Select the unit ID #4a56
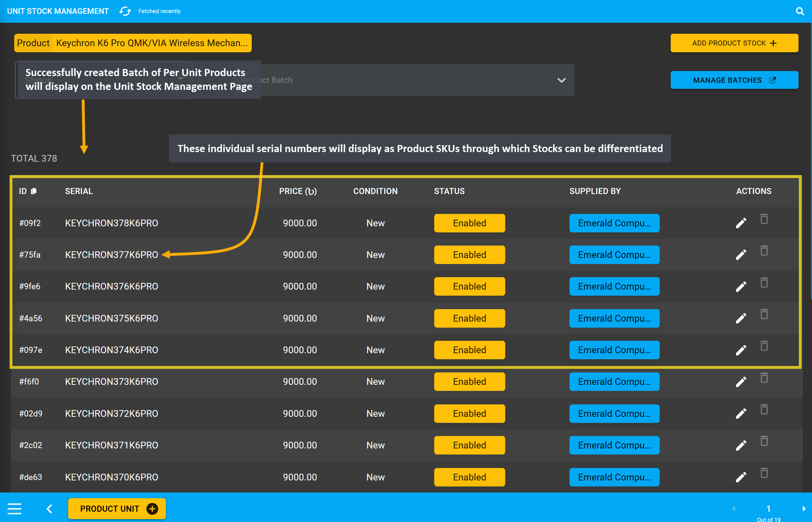The width and height of the screenshot is (812, 522). [x=31, y=318]
